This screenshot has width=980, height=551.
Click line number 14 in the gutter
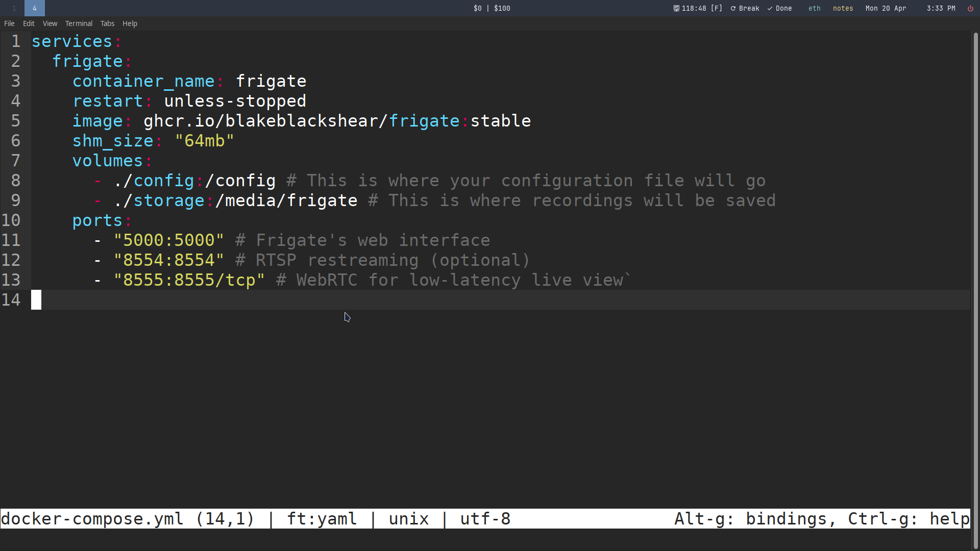pos(11,300)
